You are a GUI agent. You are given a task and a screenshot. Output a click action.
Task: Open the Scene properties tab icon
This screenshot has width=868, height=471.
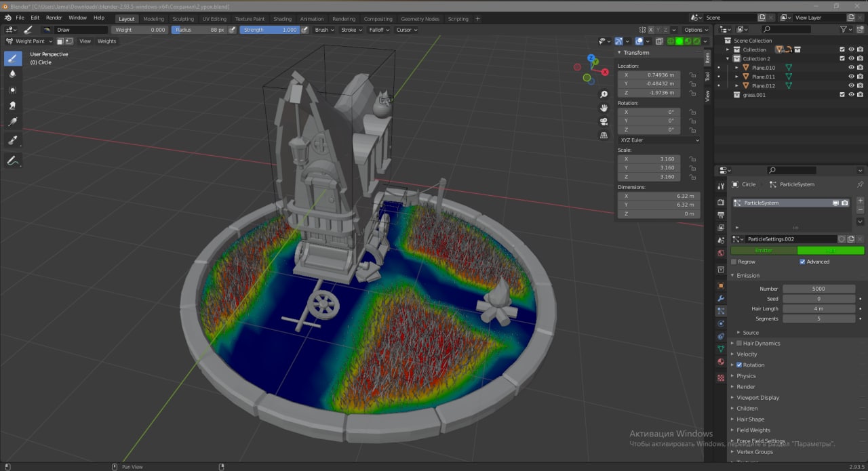pos(720,240)
